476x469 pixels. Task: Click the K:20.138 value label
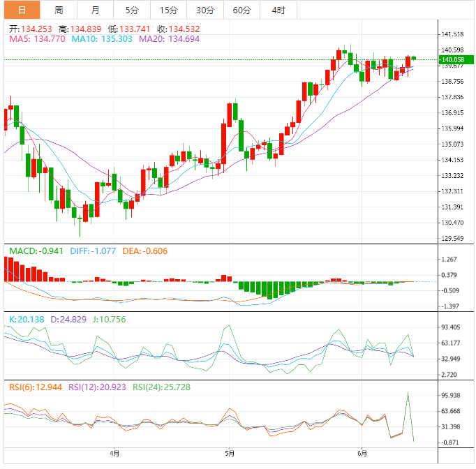tap(27, 320)
